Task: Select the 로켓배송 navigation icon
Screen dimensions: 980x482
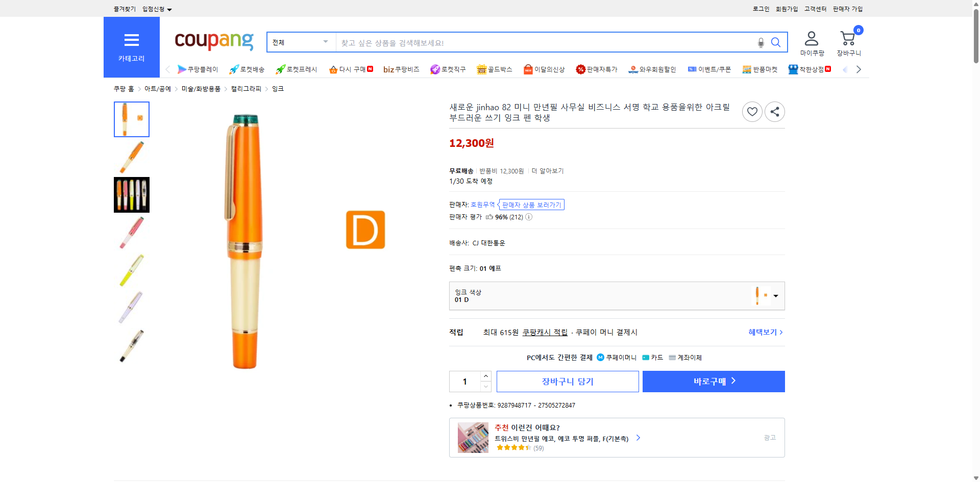Action: pyautogui.click(x=233, y=69)
